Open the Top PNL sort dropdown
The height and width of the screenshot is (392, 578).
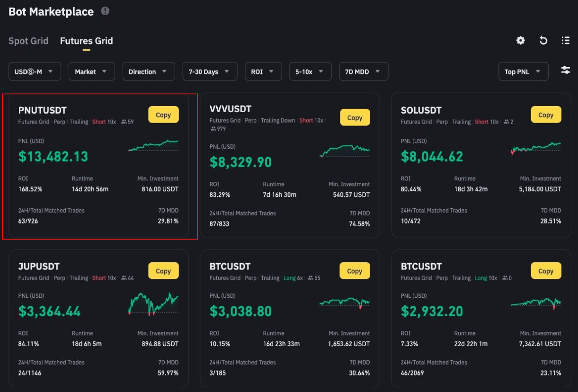tap(523, 71)
